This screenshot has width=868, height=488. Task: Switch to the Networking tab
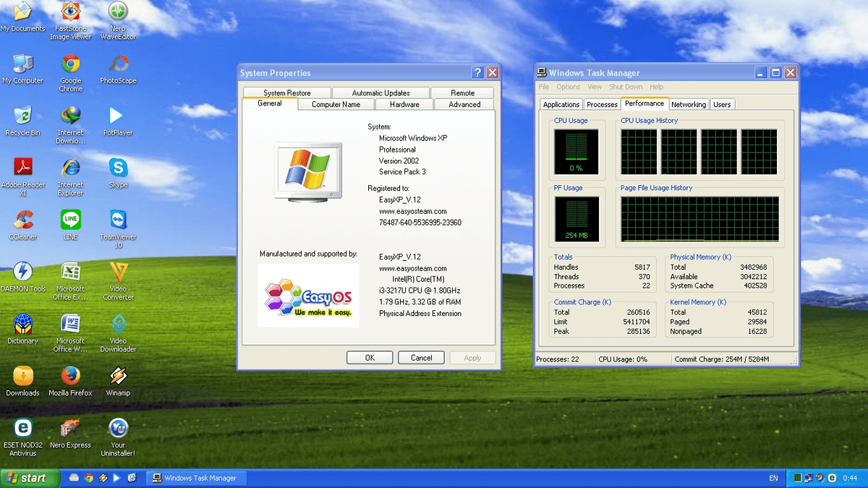[689, 104]
